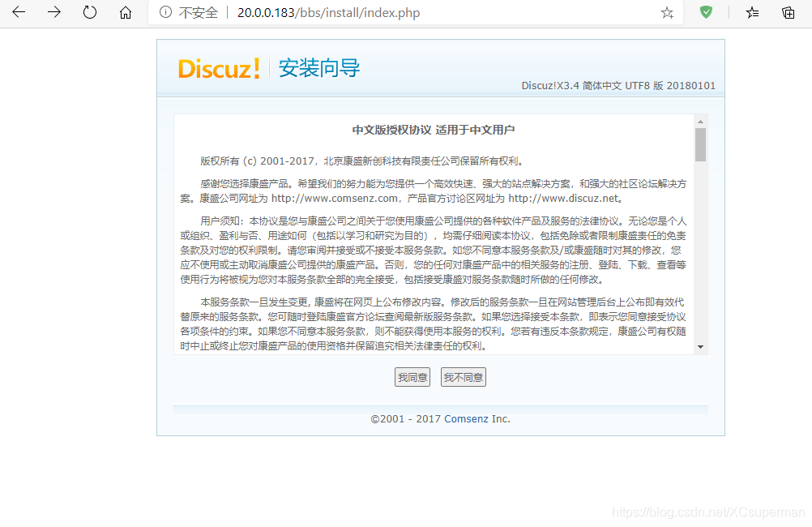Image resolution: width=812 pixels, height=527 pixels.
Task: Open the collections icon
Action: pyautogui.click(x=788, y=13)
